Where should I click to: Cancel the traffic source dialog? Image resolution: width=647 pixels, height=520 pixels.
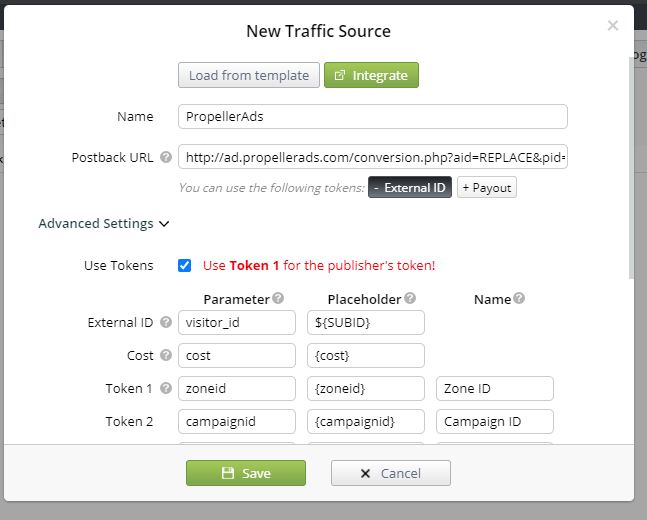pos(391,473)
